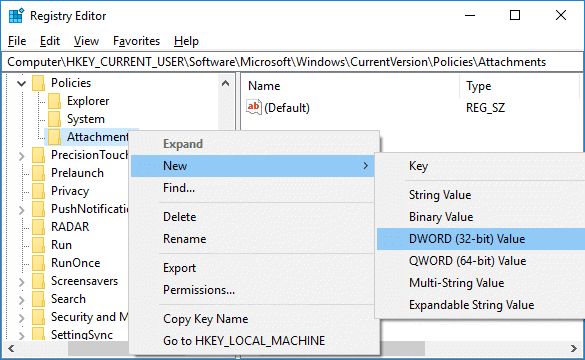Click the Screensavers folder icon
This screenshot has width=585, height=360.
pyautogui.click(x=38, y=281)
